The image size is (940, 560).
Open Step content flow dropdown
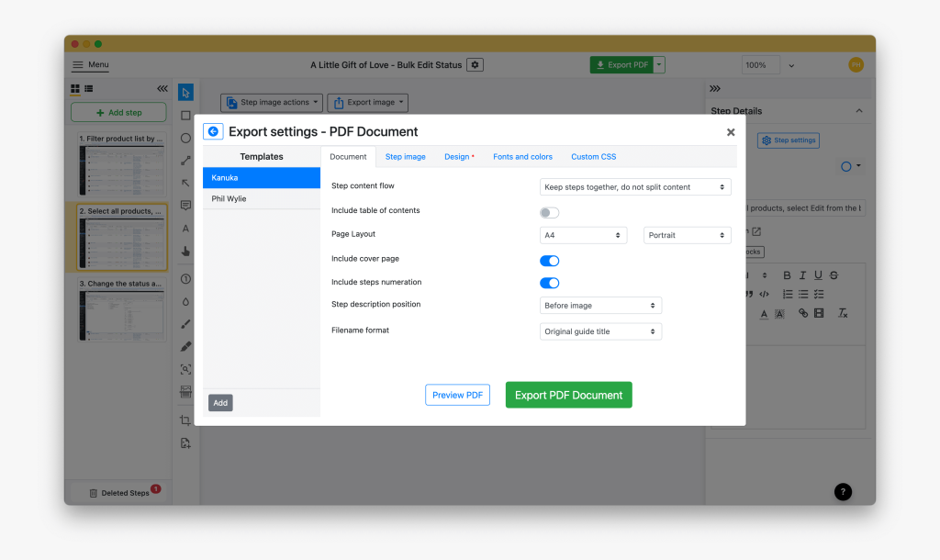[635, 187]
